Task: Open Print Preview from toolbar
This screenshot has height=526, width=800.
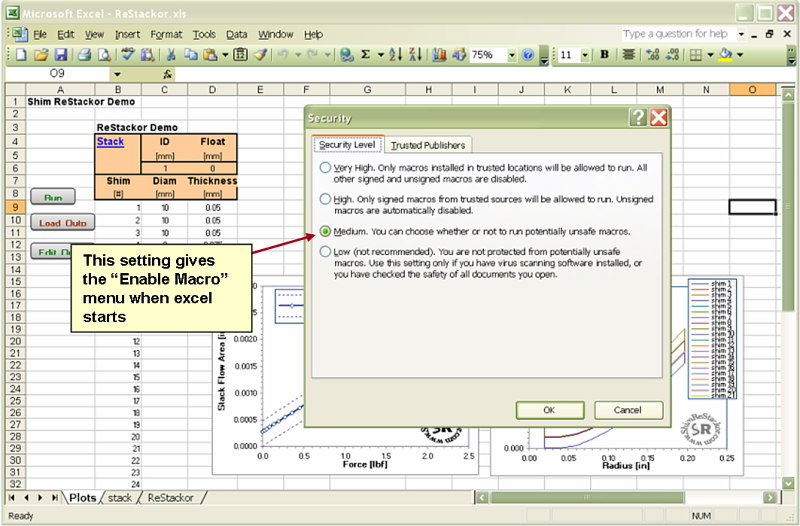Action: 104,55
